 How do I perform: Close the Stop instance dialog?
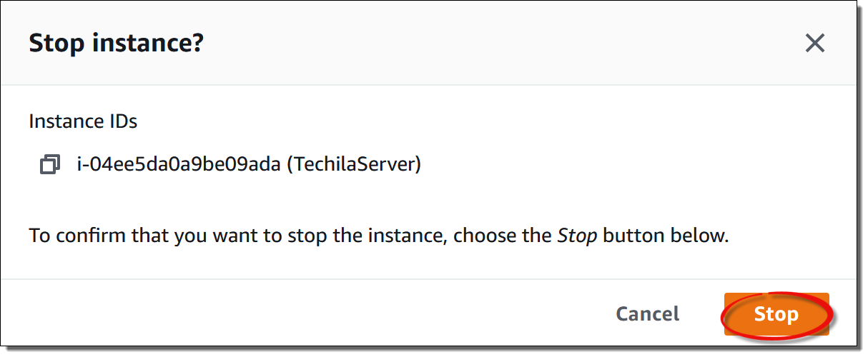815,44
